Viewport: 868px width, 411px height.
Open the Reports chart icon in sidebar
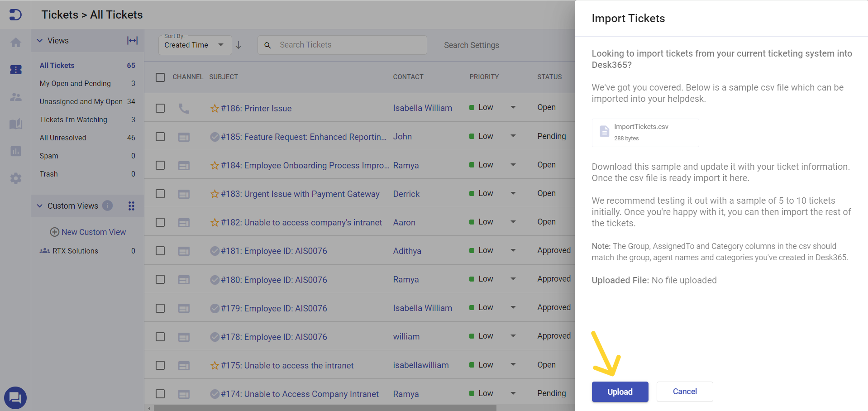[x=16, y=151]
